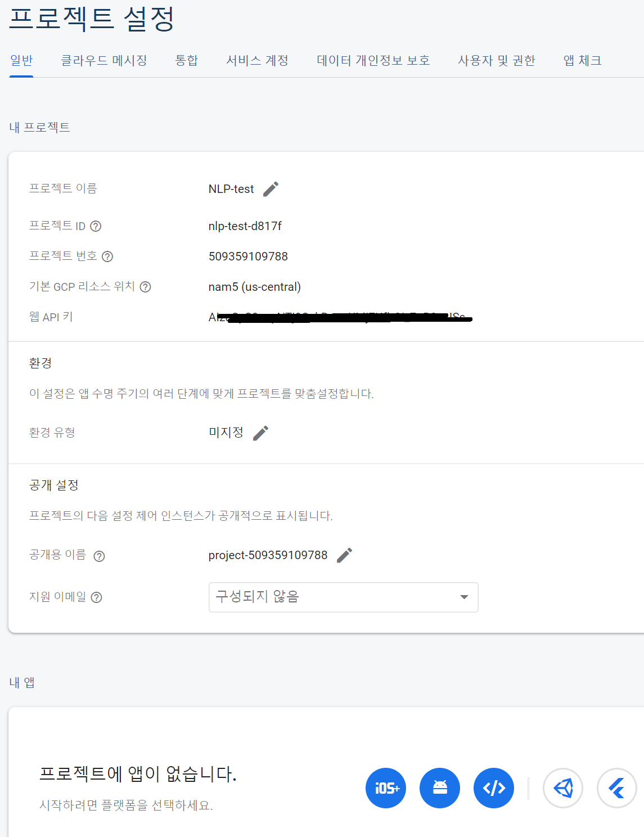Add a Flutter app

coord(617,788)
